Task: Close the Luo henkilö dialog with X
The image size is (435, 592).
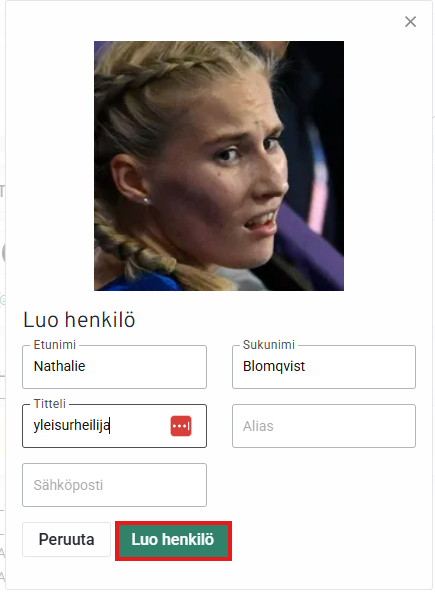Action: point(410,22)
